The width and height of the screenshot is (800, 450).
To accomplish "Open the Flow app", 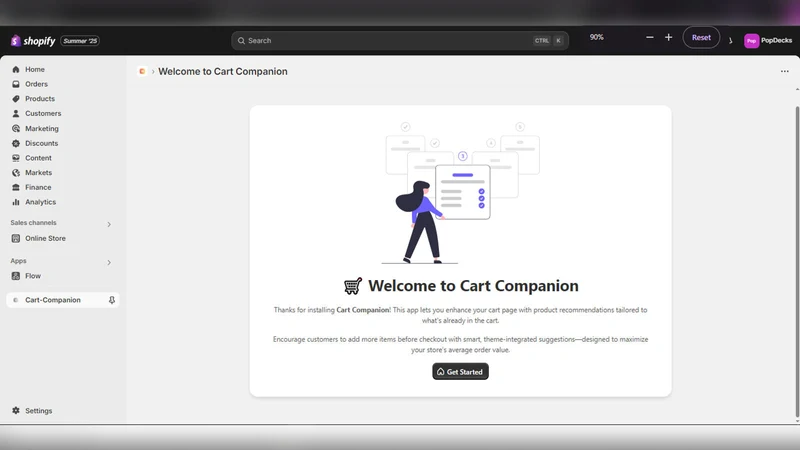I will click(x=33, y=276).
